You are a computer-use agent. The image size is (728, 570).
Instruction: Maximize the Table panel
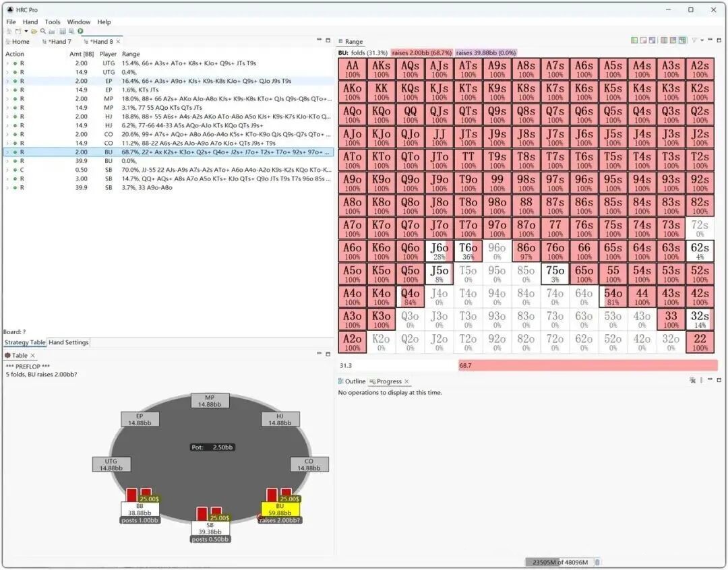[x=328, y=354]
